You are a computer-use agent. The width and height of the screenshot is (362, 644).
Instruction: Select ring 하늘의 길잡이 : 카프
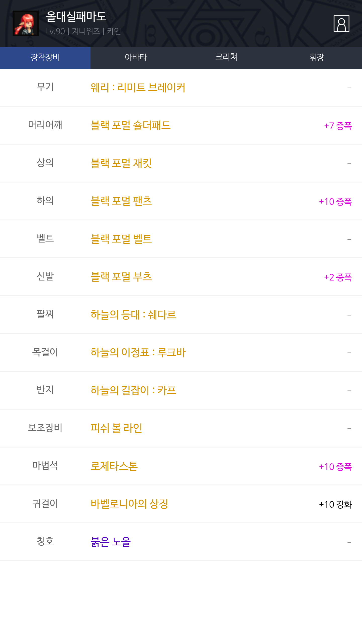[133, 390]
